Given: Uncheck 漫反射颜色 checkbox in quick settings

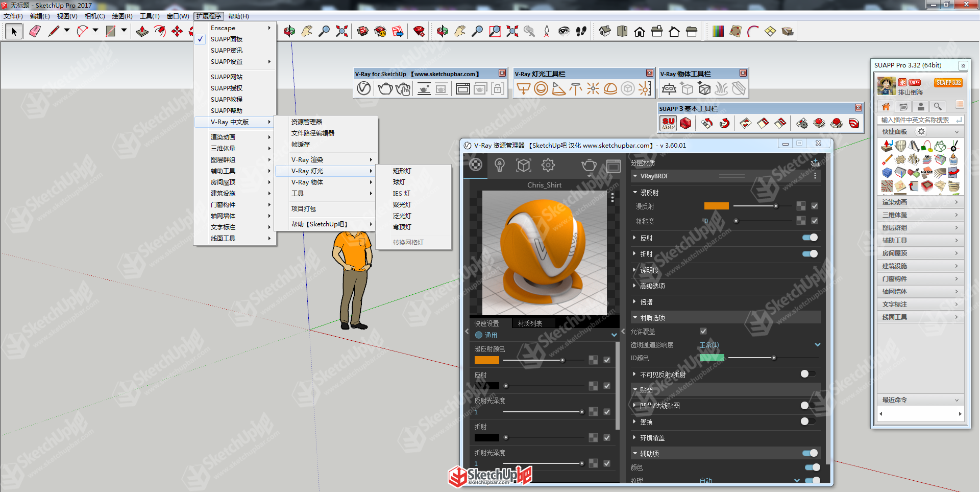Looking at the screenshot, I should pyautogui.click(x=607, y=360).
